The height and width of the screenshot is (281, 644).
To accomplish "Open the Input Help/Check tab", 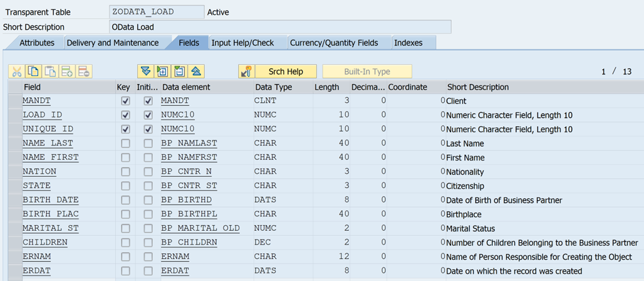I will pyautogui.click(x=242, y=43).
